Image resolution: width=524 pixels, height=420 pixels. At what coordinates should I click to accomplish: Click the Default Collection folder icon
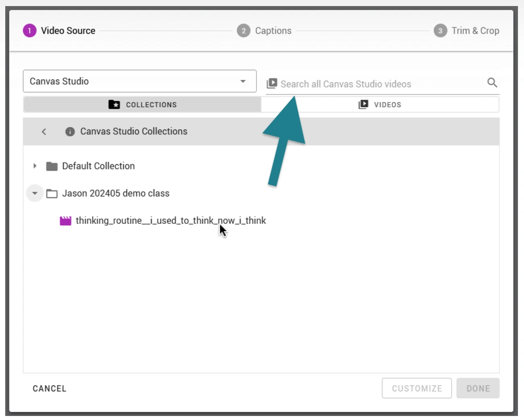click(x=52, y=166)
